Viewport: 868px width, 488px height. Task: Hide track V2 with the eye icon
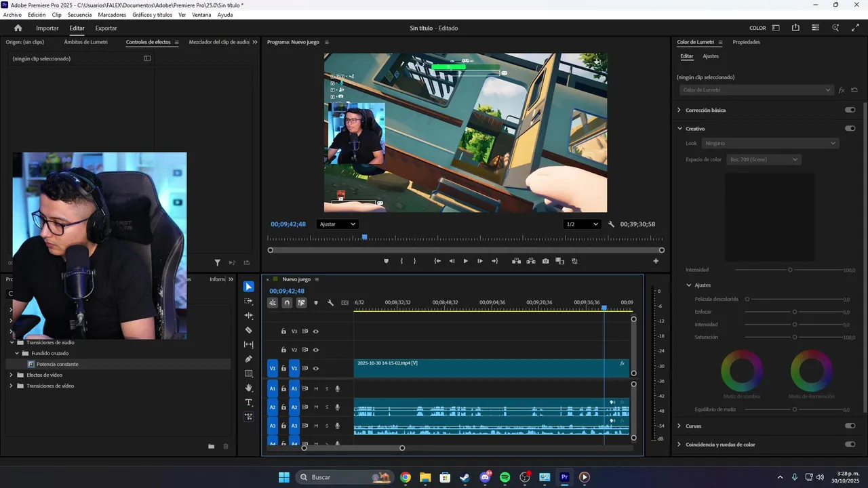316,350
